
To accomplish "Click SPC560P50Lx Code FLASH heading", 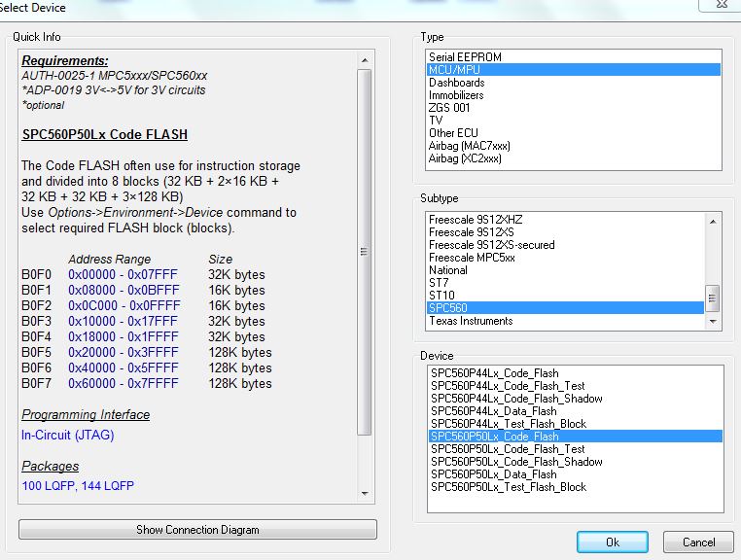I will 105,135.
